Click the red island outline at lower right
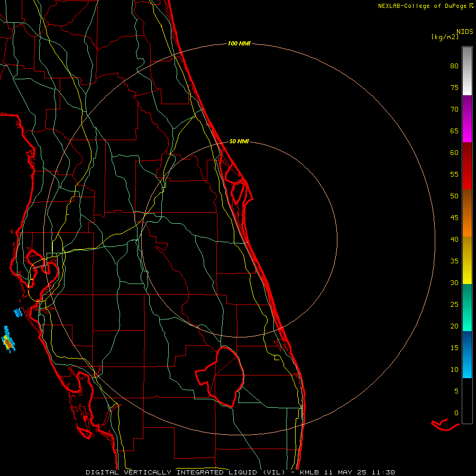Image resolution: width=476 pixels, height=476 pixels. (445, 424)
